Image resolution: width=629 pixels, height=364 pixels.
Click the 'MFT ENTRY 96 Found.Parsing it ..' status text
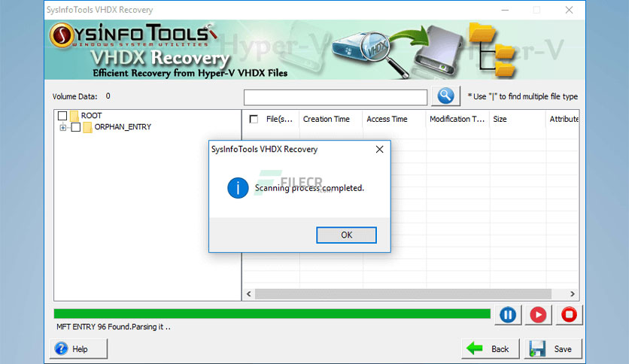[114, 326]
